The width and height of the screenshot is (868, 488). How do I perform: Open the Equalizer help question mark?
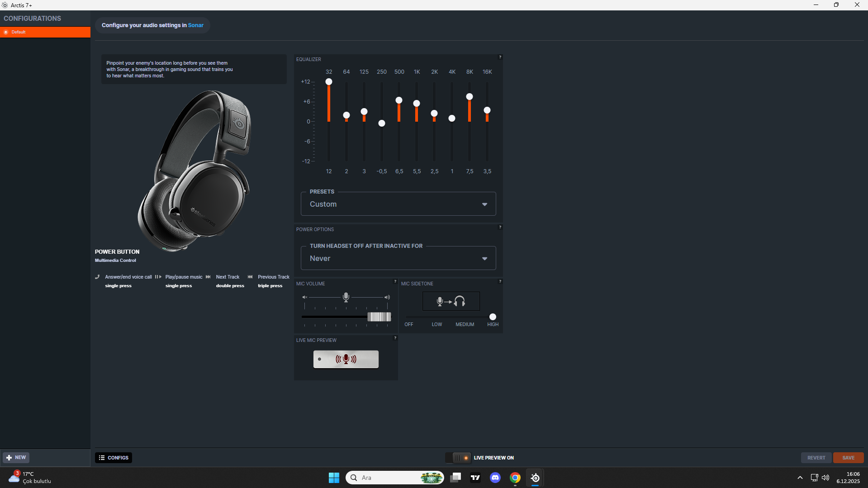[x=500, y=57]
